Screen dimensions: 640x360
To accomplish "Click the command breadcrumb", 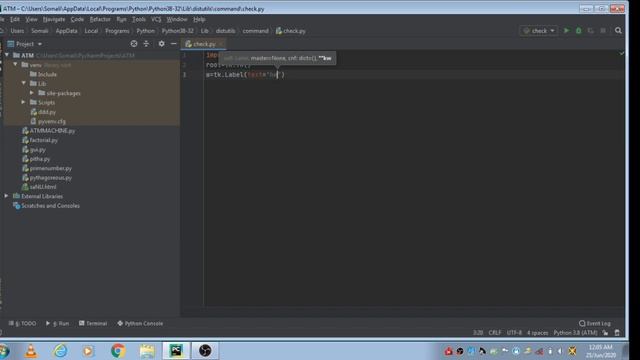I will tap(256, 31).
